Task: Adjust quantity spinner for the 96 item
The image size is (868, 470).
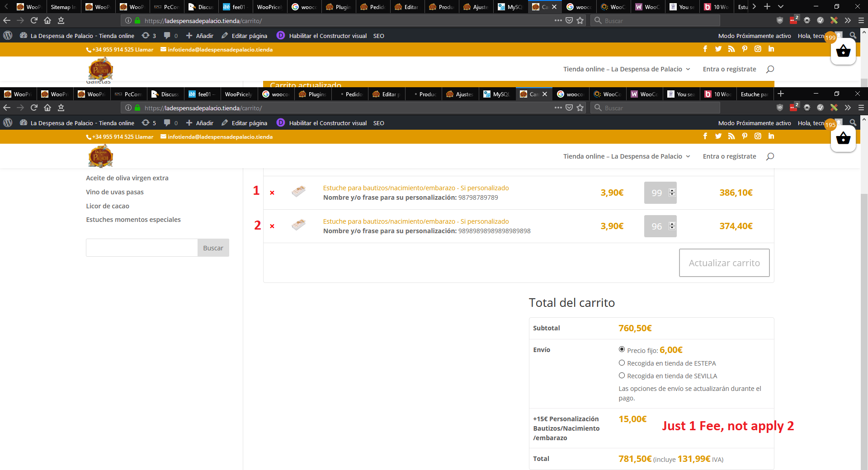Action: (x=672, y=226)
